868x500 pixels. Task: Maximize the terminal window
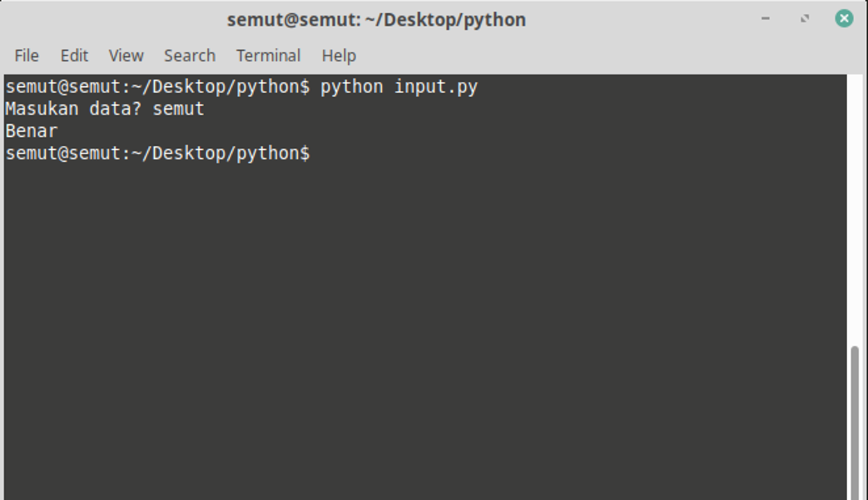(805, 19)
